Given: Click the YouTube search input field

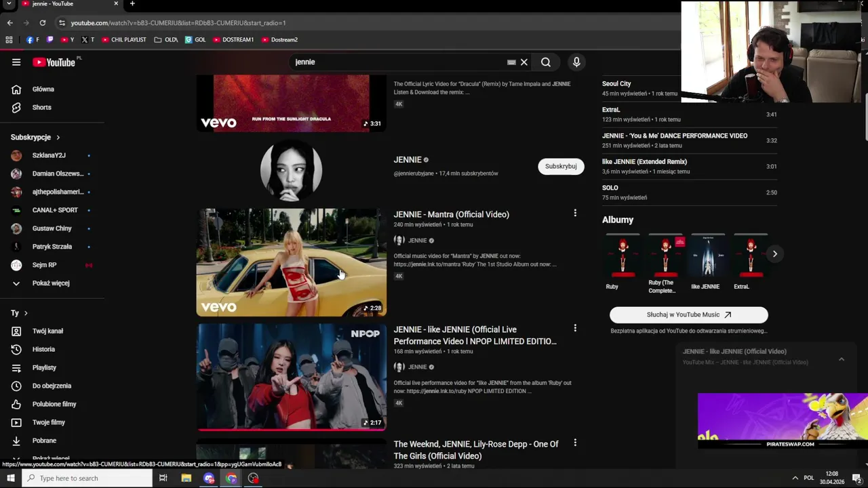Looking at the screenshot, I should click(x=400, y=62).
